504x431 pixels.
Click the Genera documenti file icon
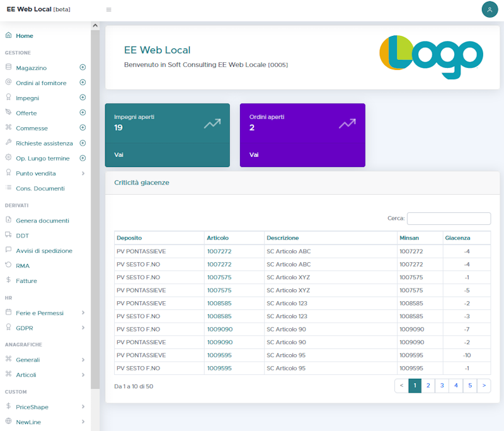tap(8, 220)
